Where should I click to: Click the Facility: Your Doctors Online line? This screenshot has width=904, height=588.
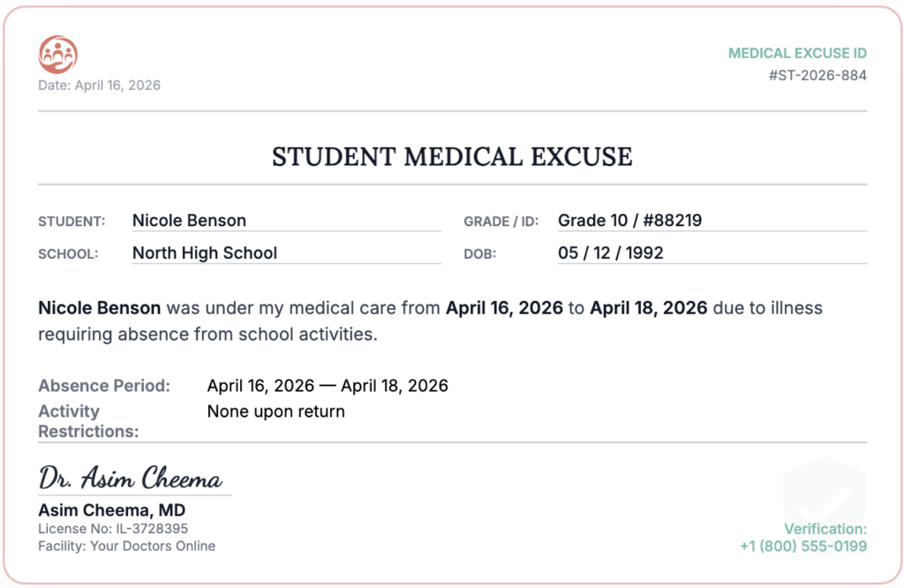127,546
